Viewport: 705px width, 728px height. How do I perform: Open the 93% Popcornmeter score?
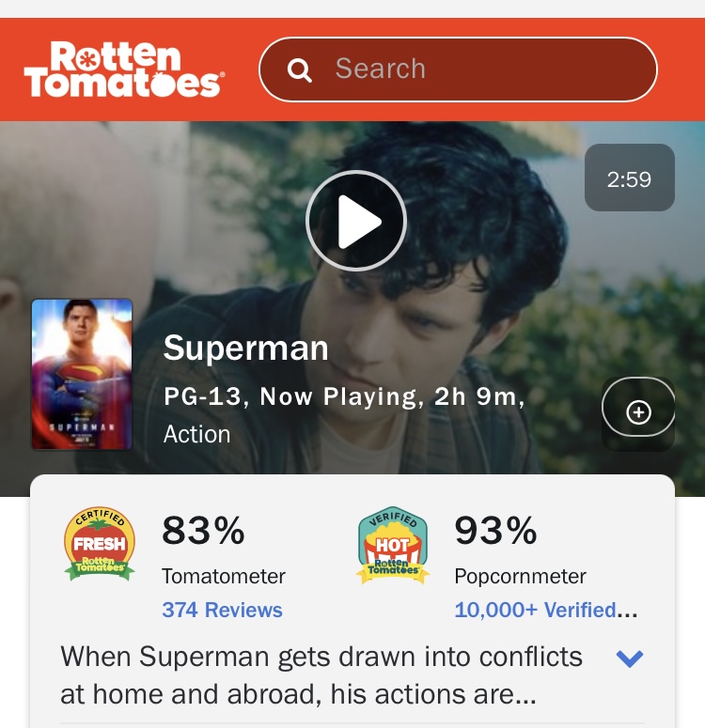[495, 530]
